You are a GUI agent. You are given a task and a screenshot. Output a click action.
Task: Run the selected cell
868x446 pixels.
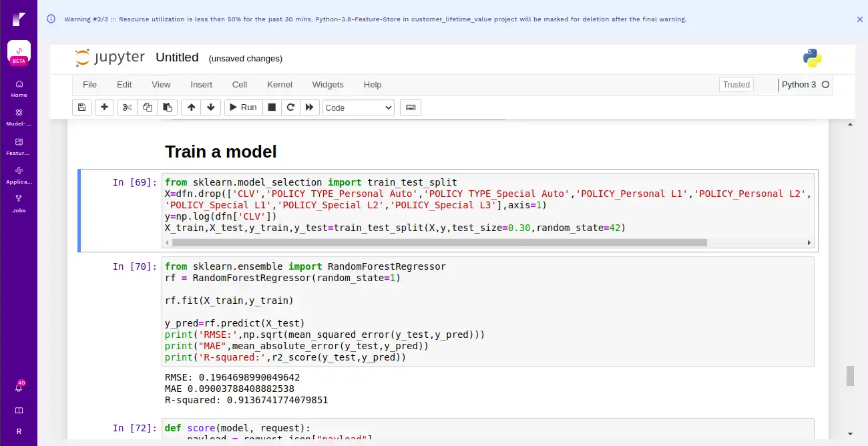coord(243,107)
